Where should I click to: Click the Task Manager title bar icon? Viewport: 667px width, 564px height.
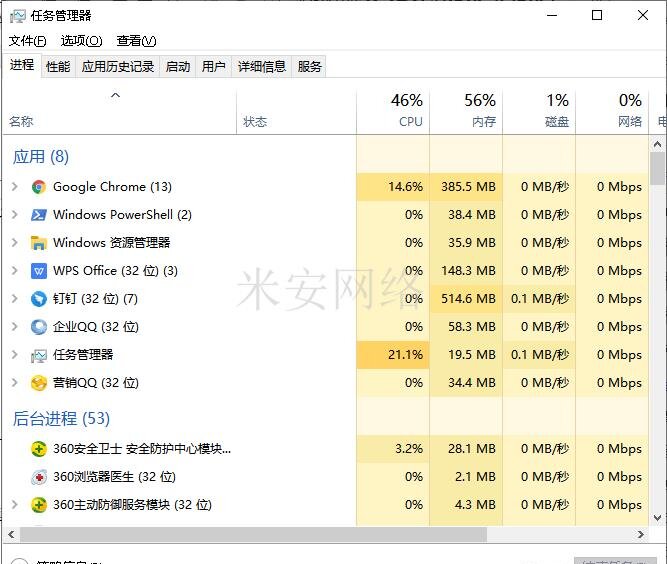[x=17, y=16]
